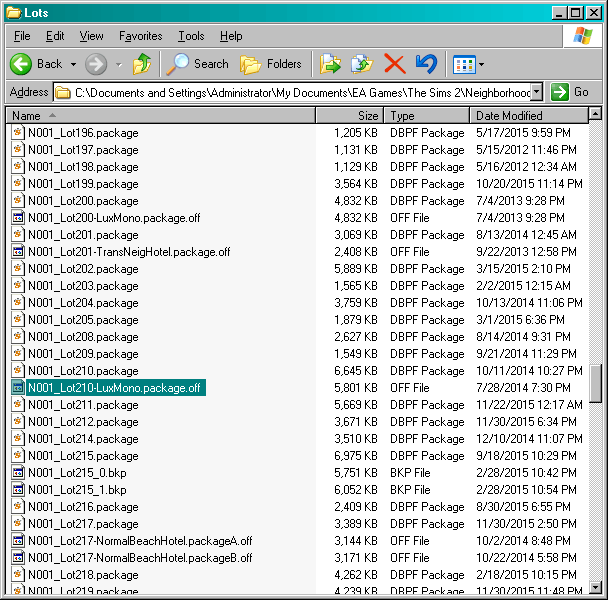Open the Help menu
This screenshot has width=608, height=600.
pos(231,36)
